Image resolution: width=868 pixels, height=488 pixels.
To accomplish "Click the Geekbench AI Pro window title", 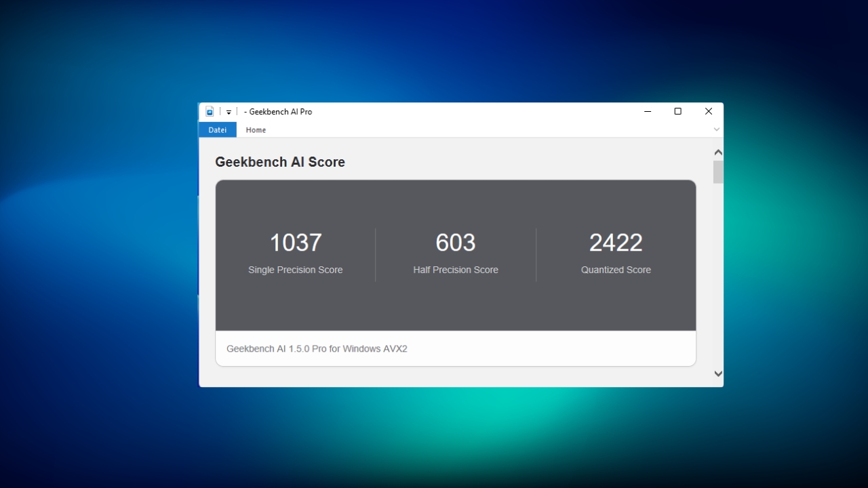I will (278, 112).
